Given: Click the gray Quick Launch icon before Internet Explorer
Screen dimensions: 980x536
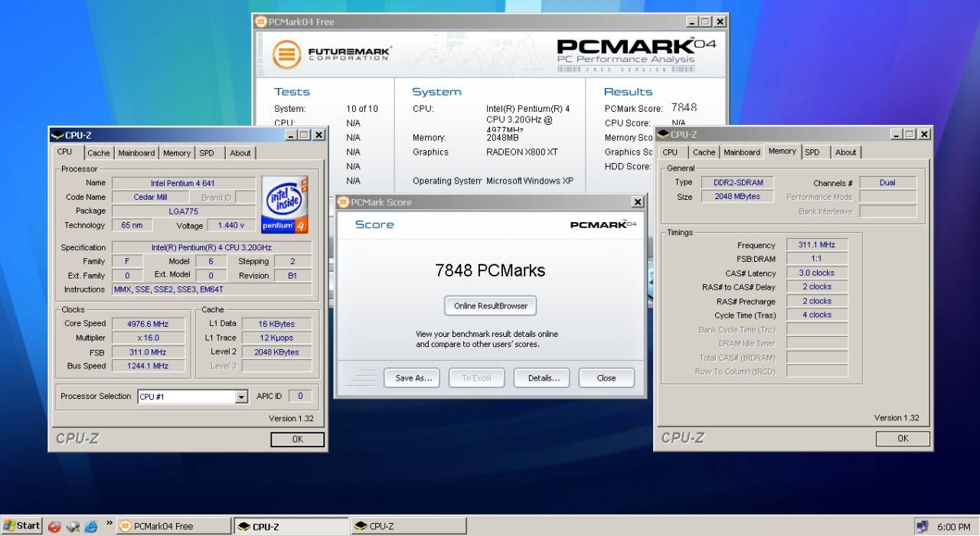Looking at the screenshot, I should [73, 526].
